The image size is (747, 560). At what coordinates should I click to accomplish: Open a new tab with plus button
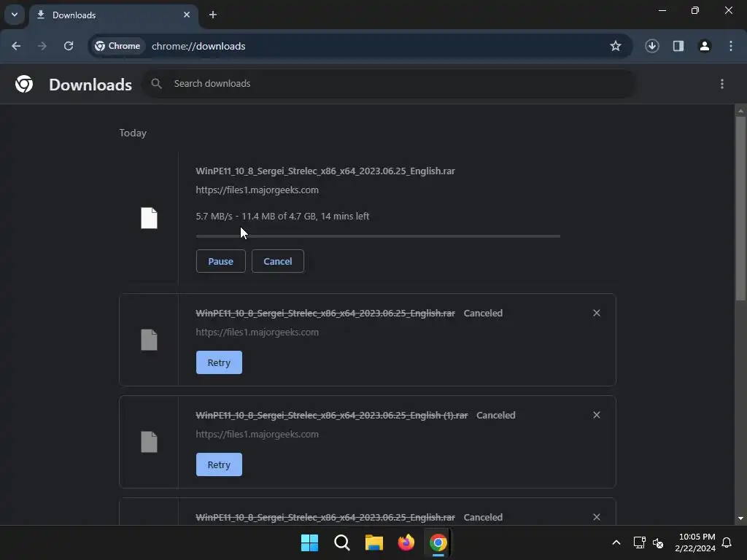213,15
